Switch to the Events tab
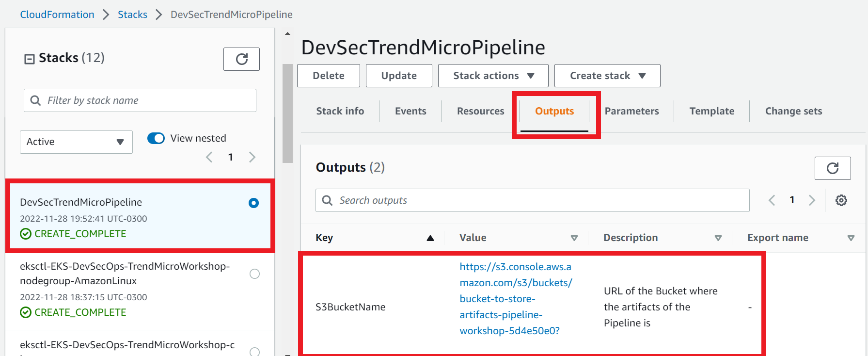 pyautogui.click(x=410, y=111)
